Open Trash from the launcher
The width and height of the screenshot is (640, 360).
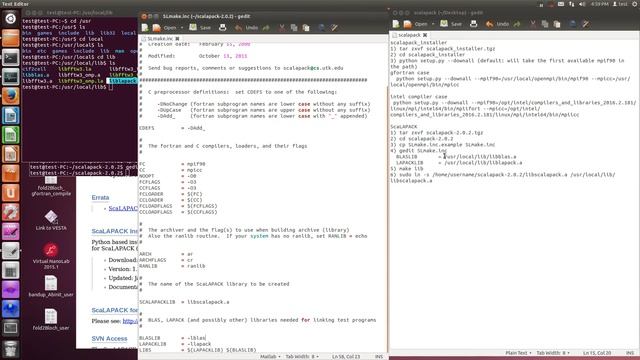pyautogui.click(x=11, y=349)
